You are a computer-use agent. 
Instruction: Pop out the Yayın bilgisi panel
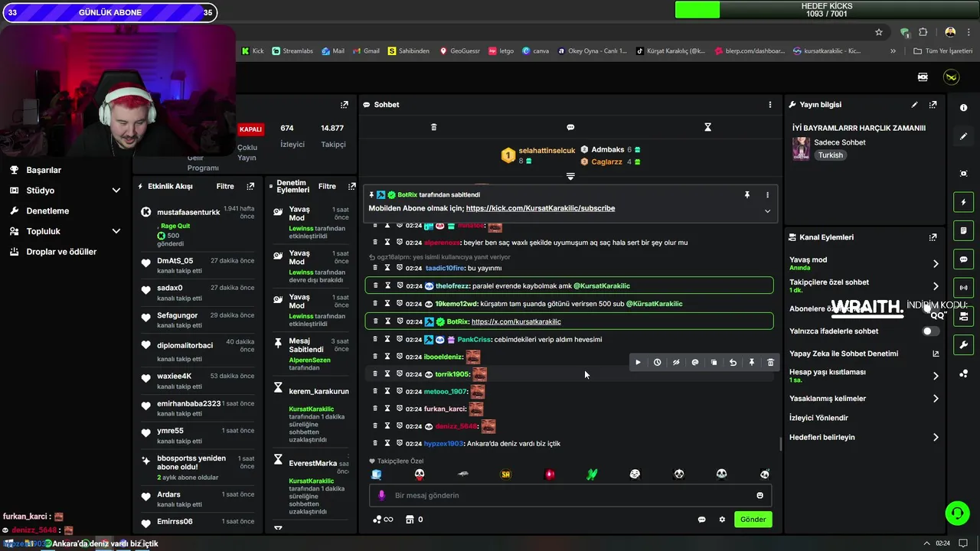[x=933, y=105]
